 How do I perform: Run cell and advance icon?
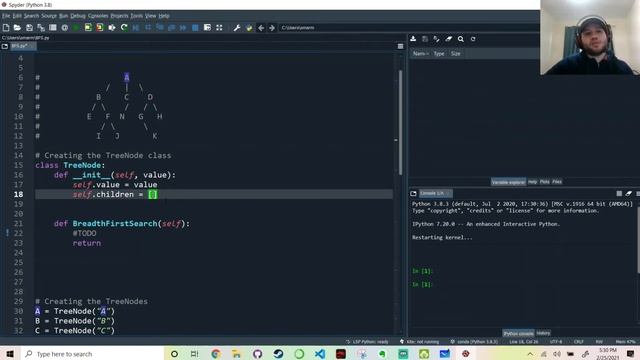click(x=100, y=28)
